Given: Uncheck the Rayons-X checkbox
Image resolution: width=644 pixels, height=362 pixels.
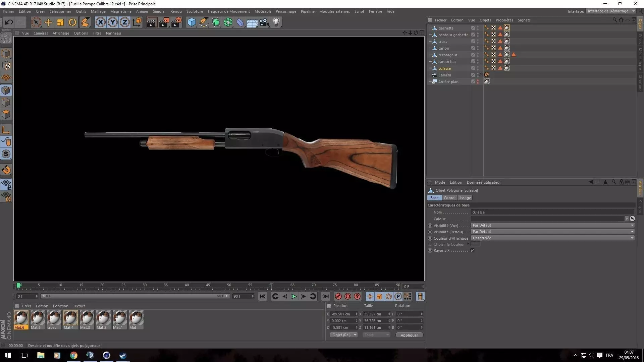Looking at the screenshot, I should pyautogui.click(x=472, y=250).
